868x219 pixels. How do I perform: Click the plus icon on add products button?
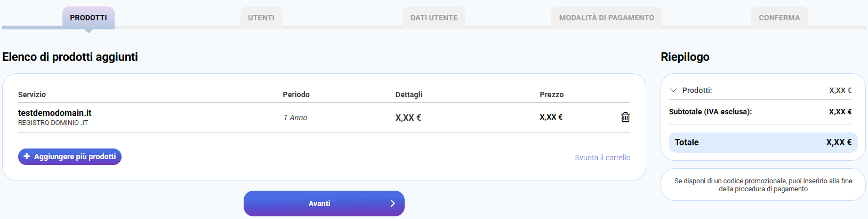click(27, 157)
